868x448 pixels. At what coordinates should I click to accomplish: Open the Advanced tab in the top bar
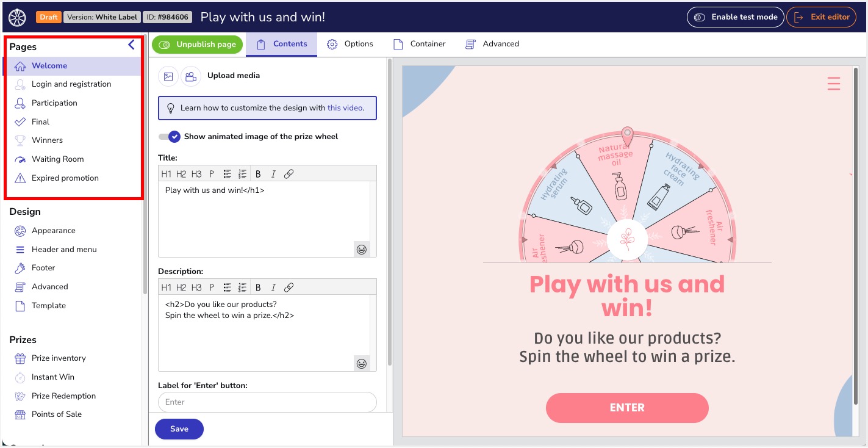492,44
